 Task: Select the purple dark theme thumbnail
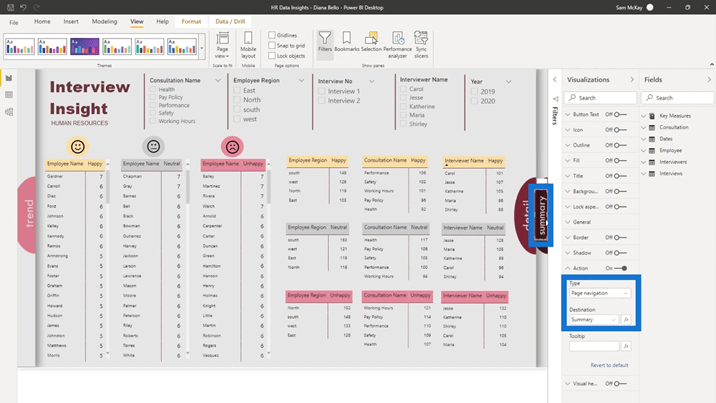pos(84,47)
